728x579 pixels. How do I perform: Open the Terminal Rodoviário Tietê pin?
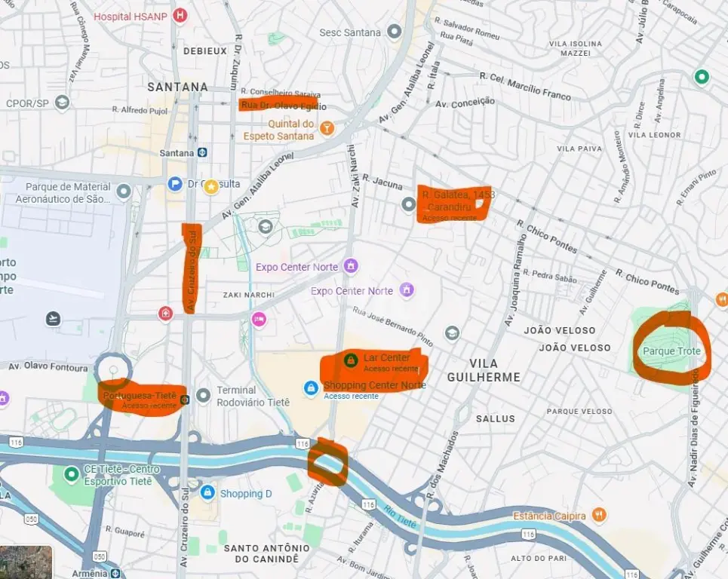204,395
